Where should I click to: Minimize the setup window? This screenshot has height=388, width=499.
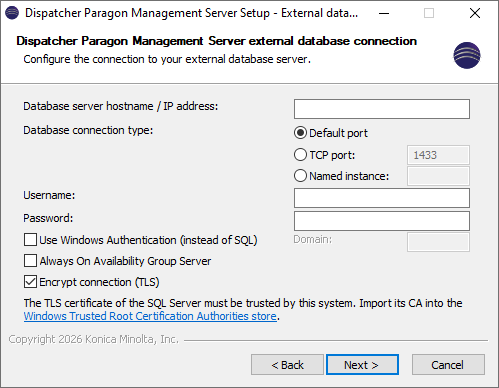[384, 13]
